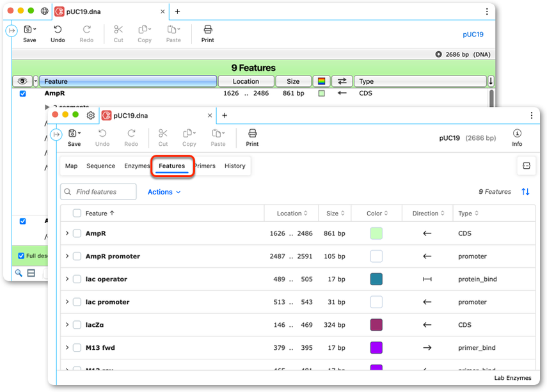Screen dimensions: 547x392
Task: Open new tab plus in front window
Action: 225,116
